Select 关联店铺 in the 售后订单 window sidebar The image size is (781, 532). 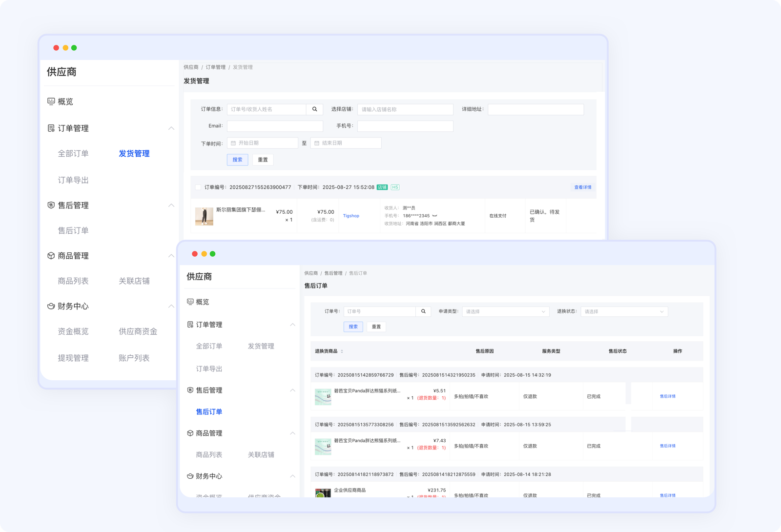click(x=261, y=454)
